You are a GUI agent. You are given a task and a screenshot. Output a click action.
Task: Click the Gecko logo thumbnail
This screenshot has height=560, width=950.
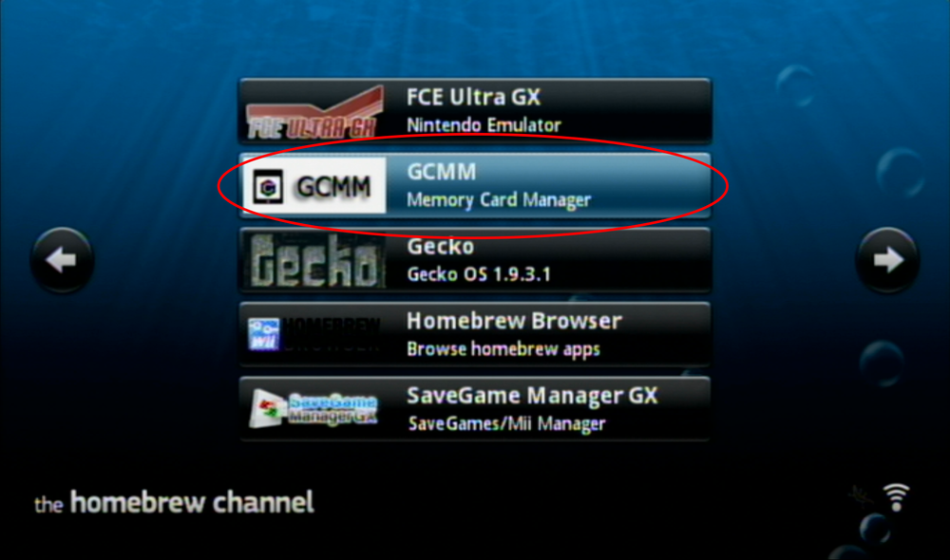tap(315, 261)
